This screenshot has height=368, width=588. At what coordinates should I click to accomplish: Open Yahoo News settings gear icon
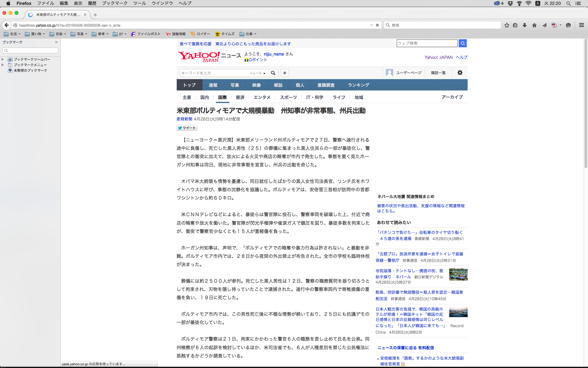pyautogui.click(x=460, y=73)
